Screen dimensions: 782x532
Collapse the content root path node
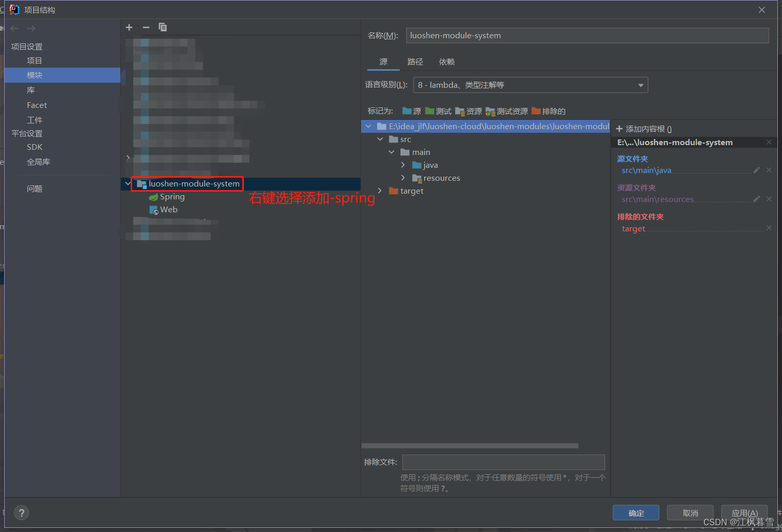tap(368, 126)
